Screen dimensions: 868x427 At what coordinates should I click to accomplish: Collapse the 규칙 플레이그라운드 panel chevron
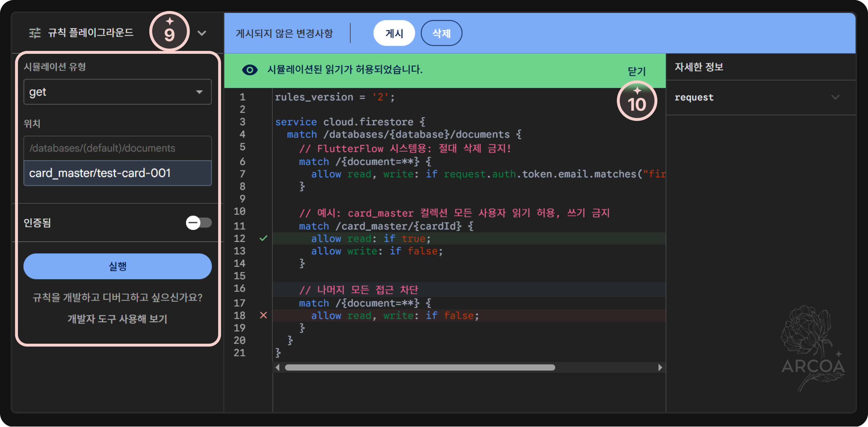click(x=201, y=33)
